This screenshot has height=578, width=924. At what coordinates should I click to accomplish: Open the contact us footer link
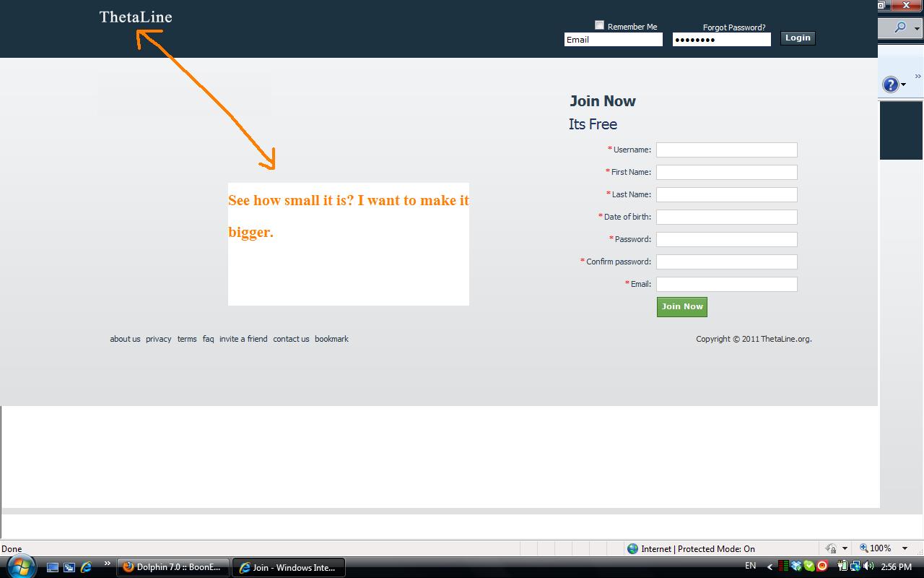point(291,339)
